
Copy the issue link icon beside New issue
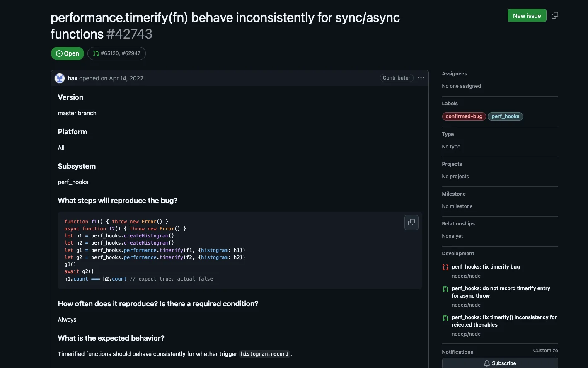pos(555,15)
